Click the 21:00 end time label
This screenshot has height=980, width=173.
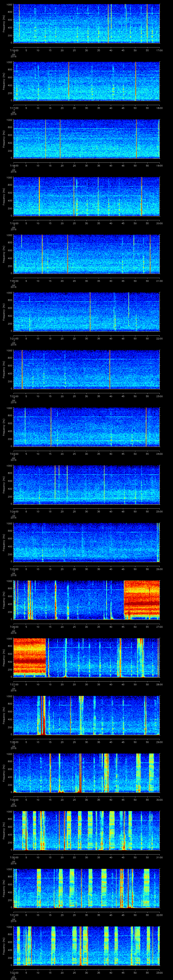(159, 281)
